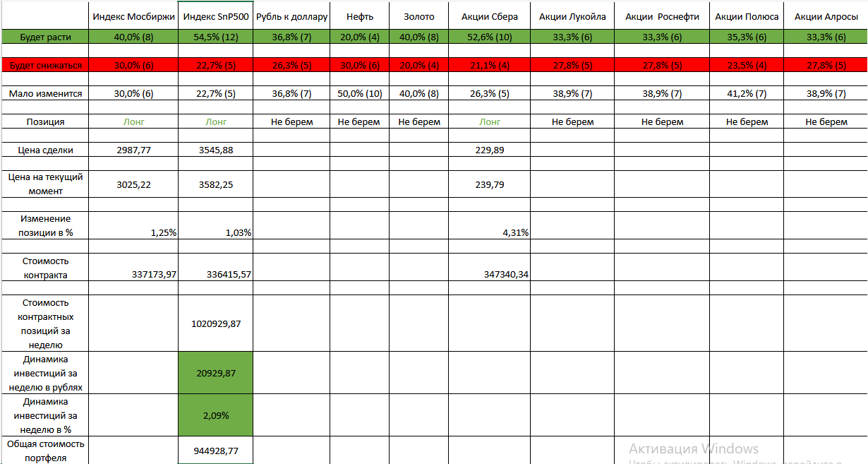Screen dimensions: 868x464
Task: Click the "Акции Сбера" column header
Action: tap(489, 16)
